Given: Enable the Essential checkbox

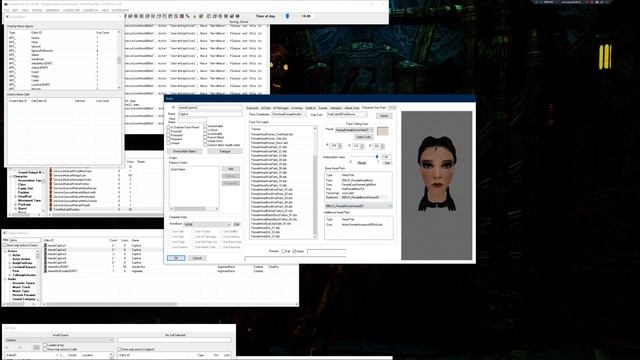Looking at the screenshot, I should (168, 131).
